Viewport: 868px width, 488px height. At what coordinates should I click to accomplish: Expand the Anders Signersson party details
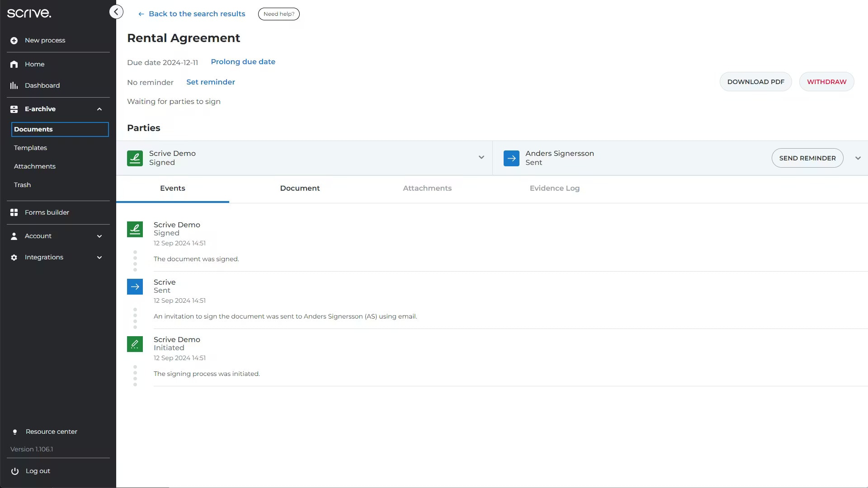point(858,158)
